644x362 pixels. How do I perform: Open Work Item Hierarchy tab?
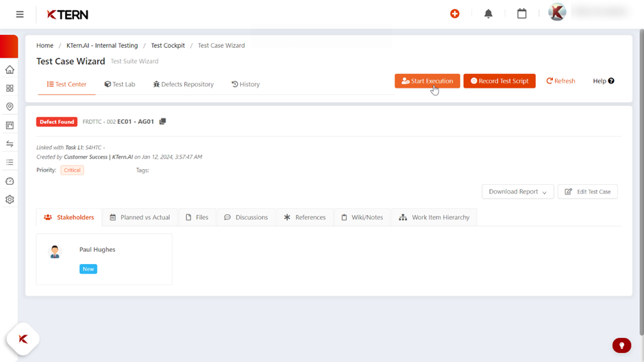tap(434, 217)
